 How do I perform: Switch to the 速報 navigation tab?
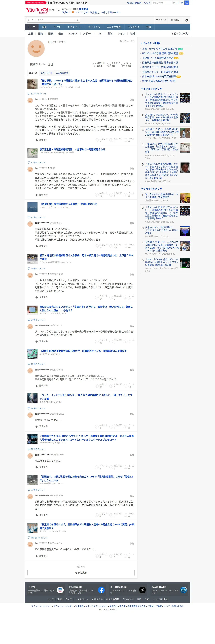(x=44, y=27)
